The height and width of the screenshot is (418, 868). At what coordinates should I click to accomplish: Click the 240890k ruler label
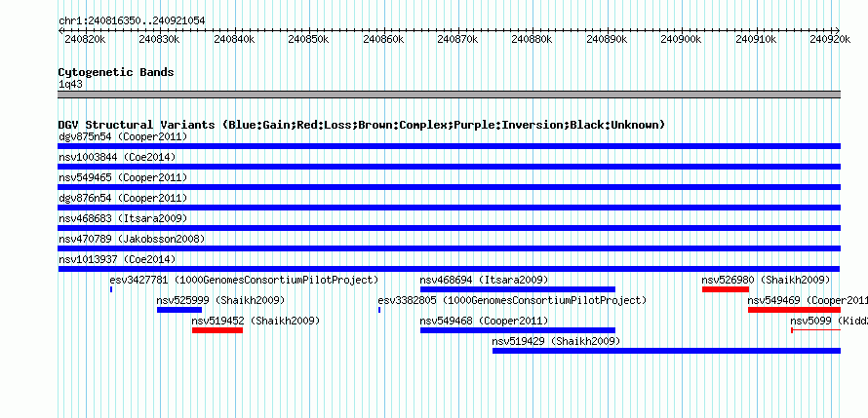pyautogui.click(x=607, y=39)
